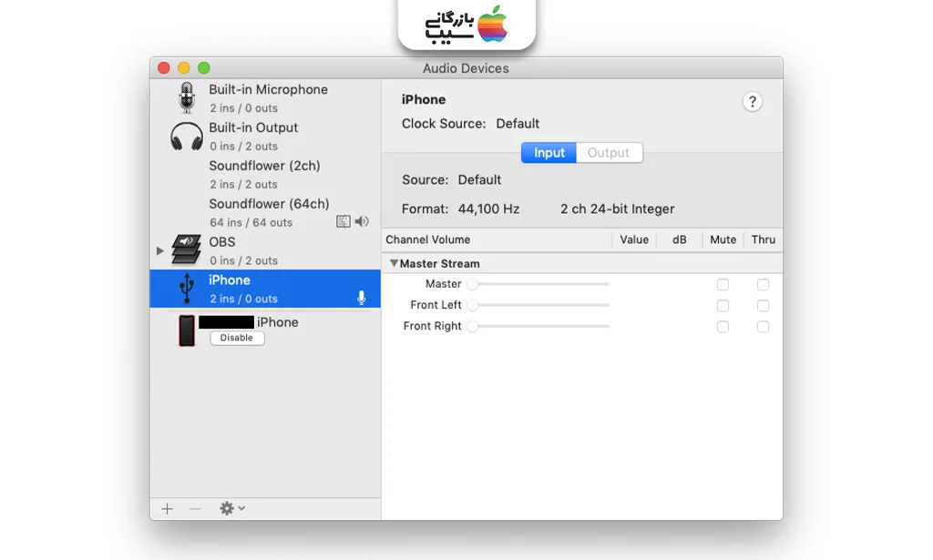Expand the OBS device disclosure triangle
The width and height of the screenshot is (933, 560).
[x=160, y=251]
